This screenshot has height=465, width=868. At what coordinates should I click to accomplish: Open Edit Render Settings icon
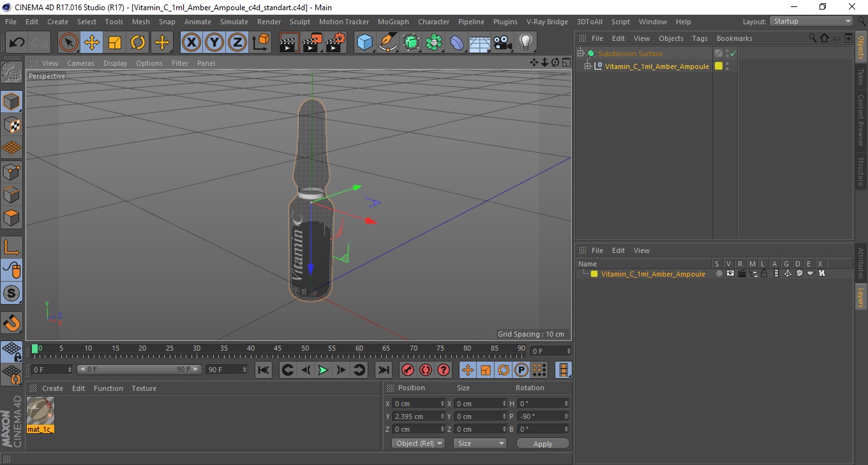tap(336, 43)
